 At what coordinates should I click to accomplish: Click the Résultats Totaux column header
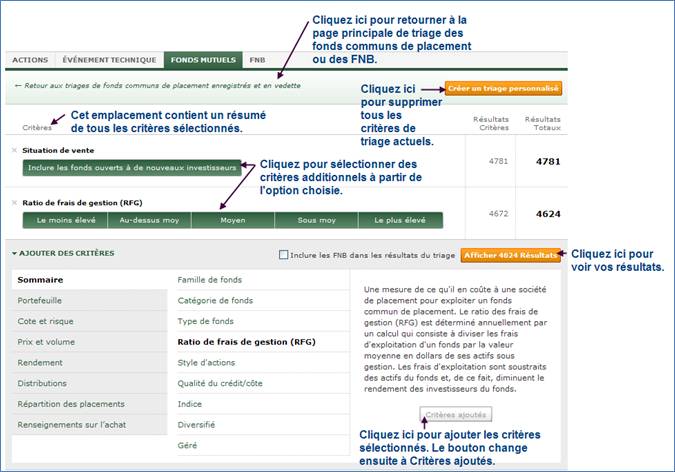(x=542, y=123)
